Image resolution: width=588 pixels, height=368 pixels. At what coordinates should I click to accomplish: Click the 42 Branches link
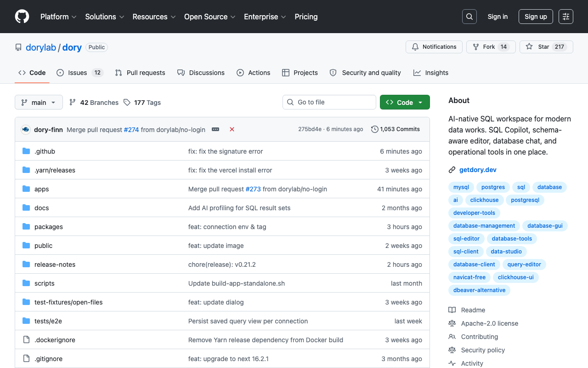pyautogui.click(x=94, y=103)
